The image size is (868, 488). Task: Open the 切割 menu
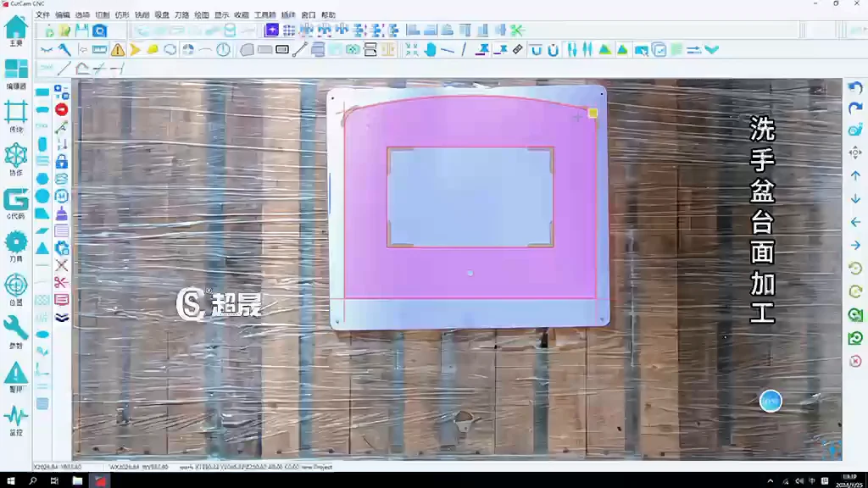[x=103, y=15]
